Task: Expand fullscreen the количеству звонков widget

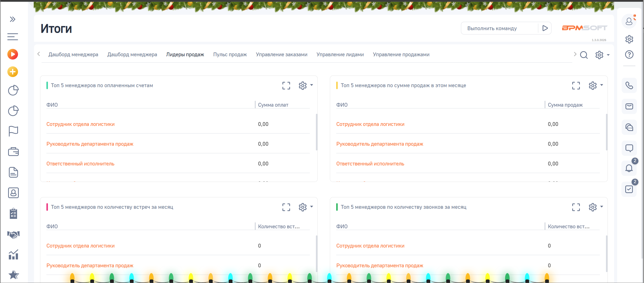Action: point(576,207)
